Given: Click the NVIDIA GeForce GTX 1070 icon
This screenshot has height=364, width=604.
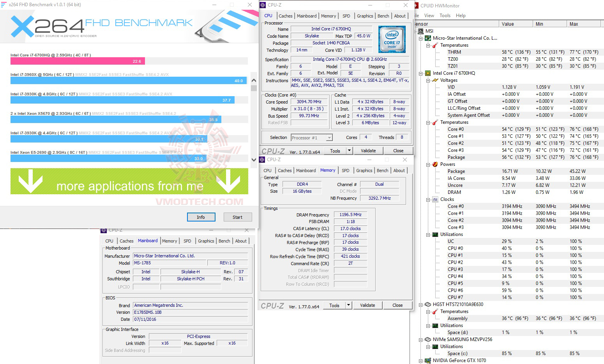Looking at the screenshot, I should coord(427,360).
